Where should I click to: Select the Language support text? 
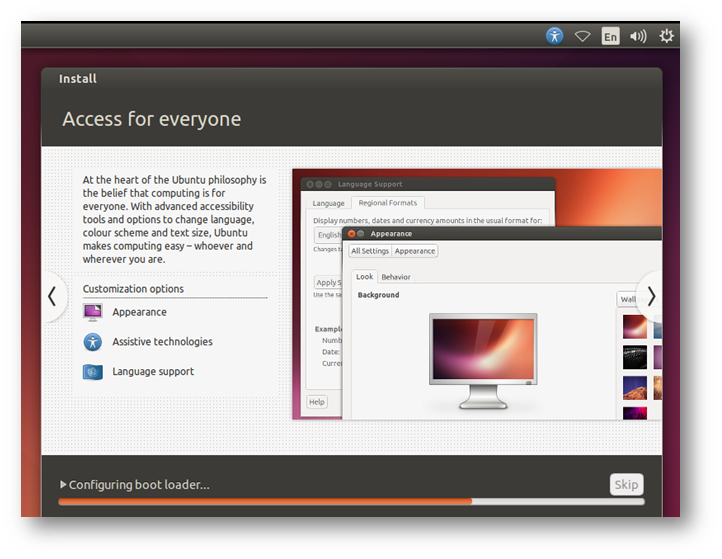tap(153, 372)
